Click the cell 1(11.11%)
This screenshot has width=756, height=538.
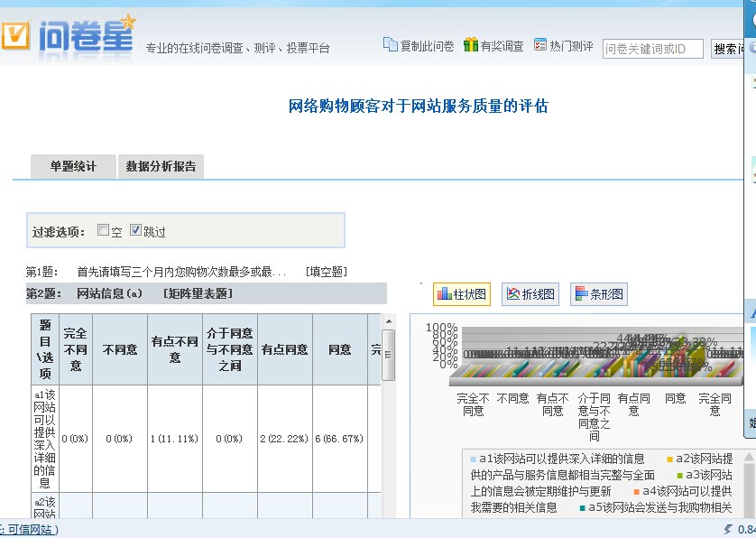click(x=174, y=439)
